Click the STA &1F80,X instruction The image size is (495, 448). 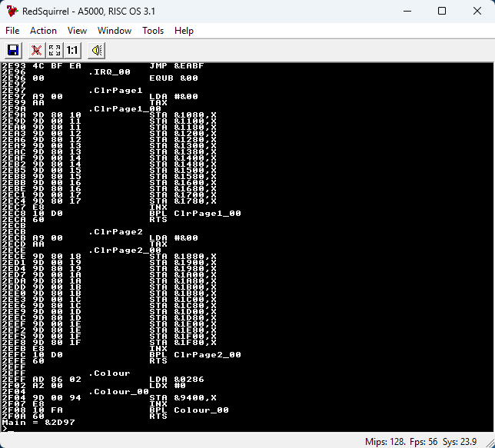point(183,343)
